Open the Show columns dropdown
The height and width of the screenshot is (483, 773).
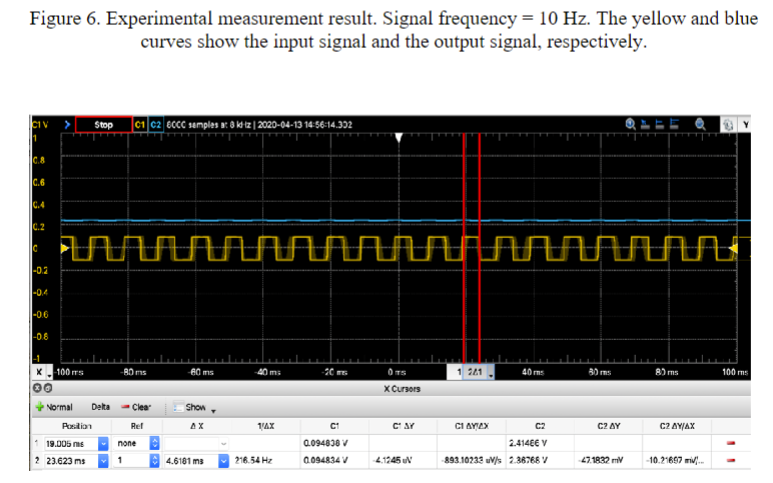[195, 408]
